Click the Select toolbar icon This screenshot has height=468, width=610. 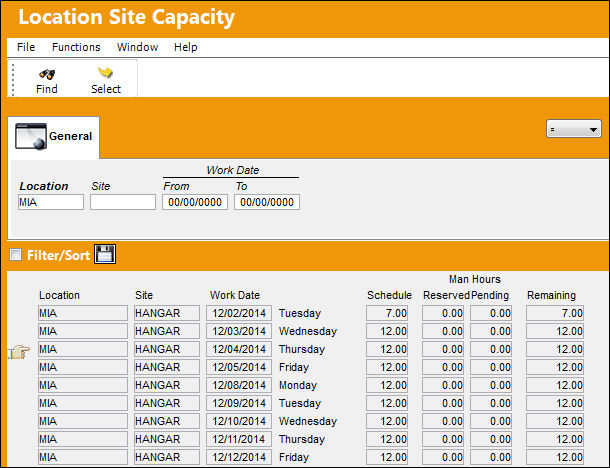(x=105, y=72)
